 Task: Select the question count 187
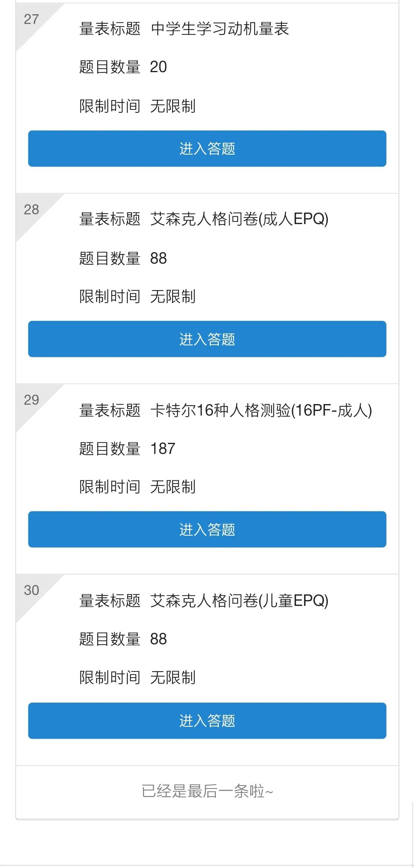(163, 449)
